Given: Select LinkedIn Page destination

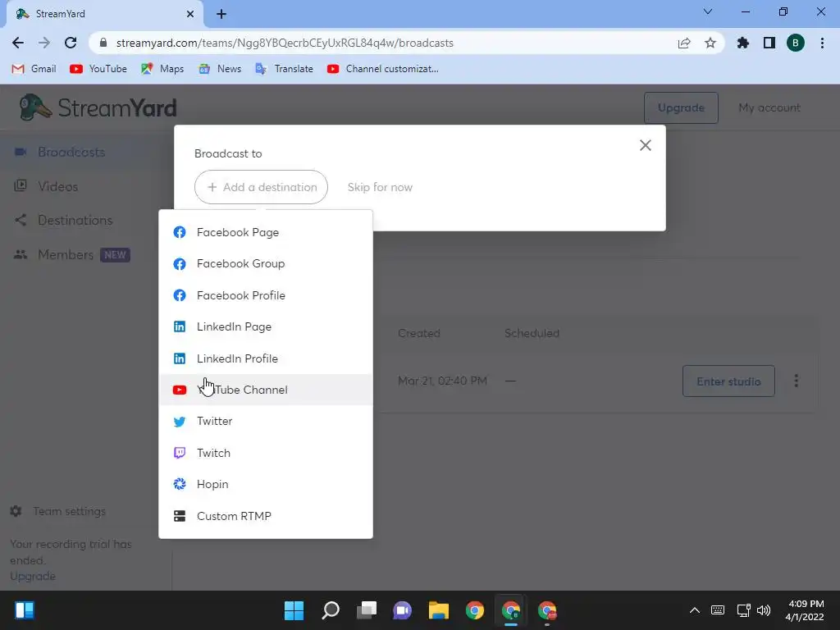Looking at the screenshot, I should click(266, 326).
